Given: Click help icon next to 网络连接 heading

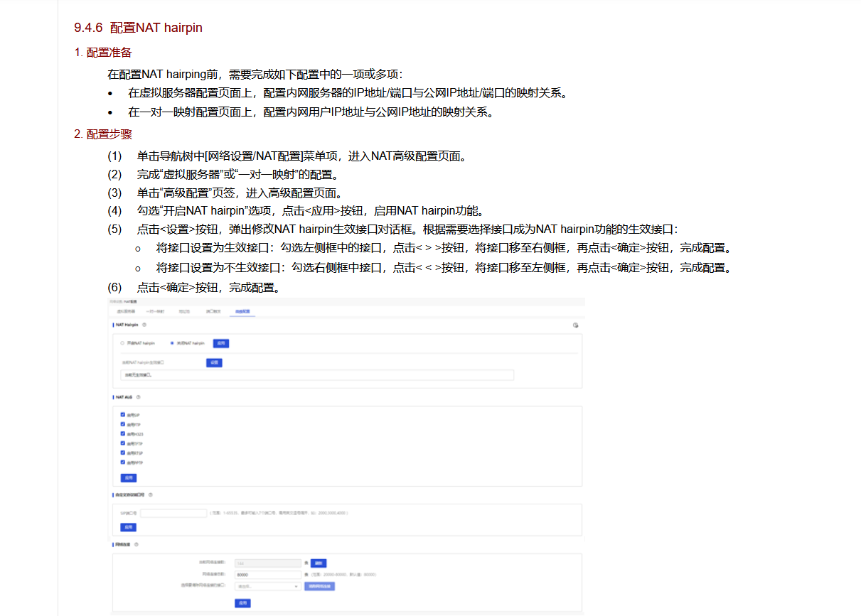Looking at the screenshot, I should (136, 544).
